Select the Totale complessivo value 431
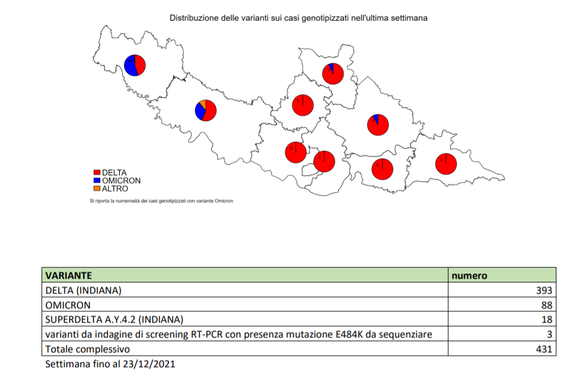 click(544, 349)
